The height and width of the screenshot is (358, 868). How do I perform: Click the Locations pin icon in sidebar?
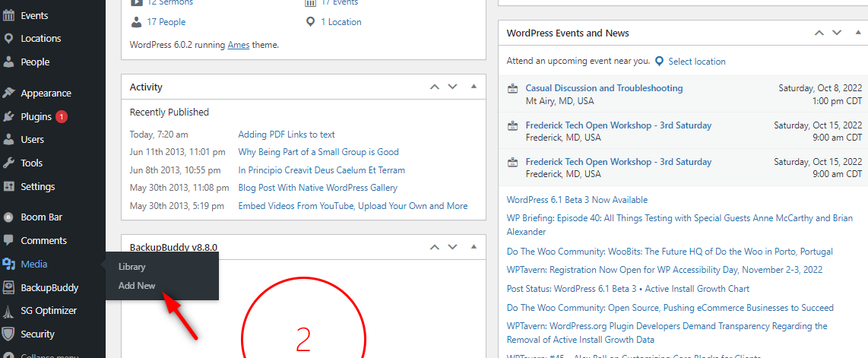8,39
